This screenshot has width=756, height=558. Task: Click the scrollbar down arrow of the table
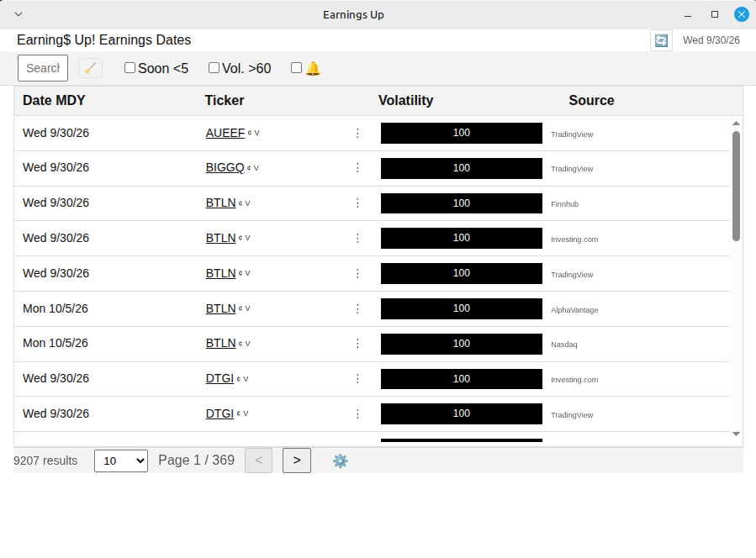click(736, 434)
